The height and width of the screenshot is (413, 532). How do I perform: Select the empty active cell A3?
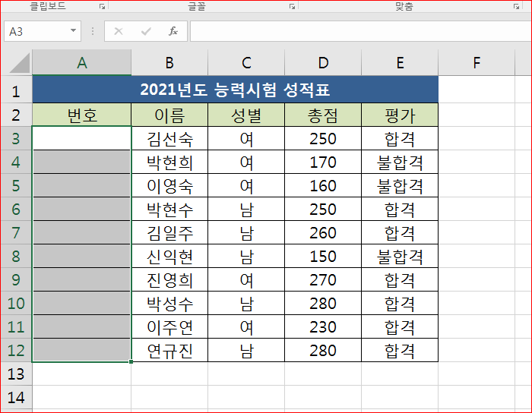click(x=82, y=138)
